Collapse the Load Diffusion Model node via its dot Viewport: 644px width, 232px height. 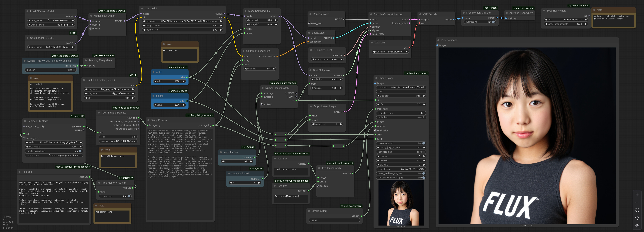pos(27,12)
